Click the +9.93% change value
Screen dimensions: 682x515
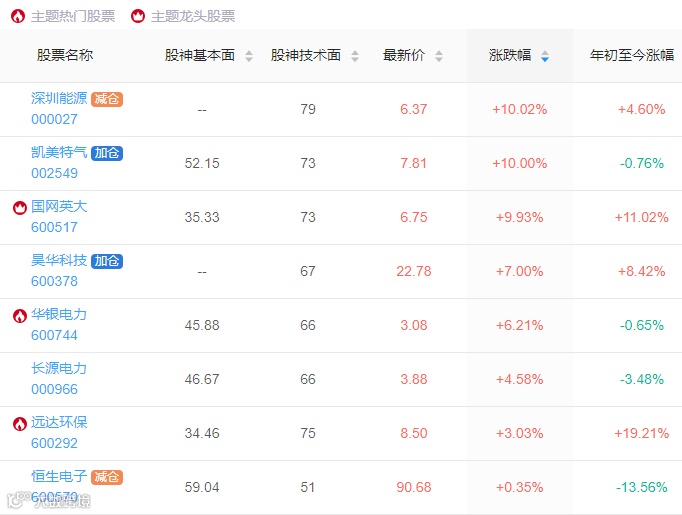point(520,217)
